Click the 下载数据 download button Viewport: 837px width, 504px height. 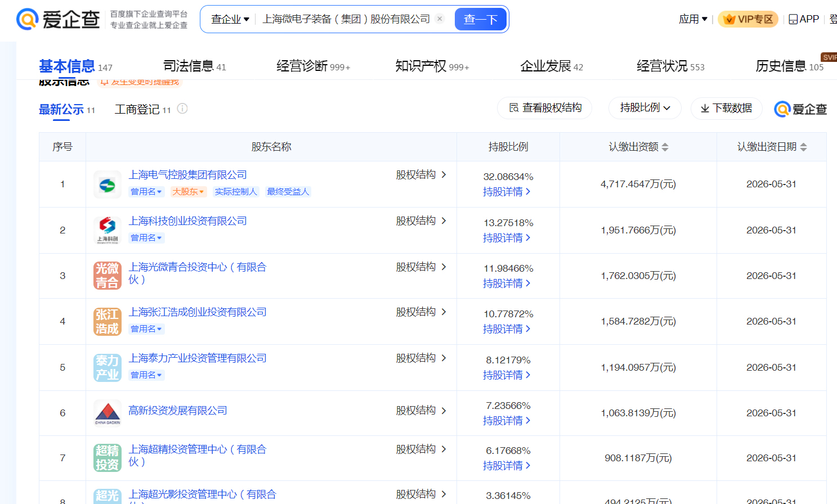726,108
